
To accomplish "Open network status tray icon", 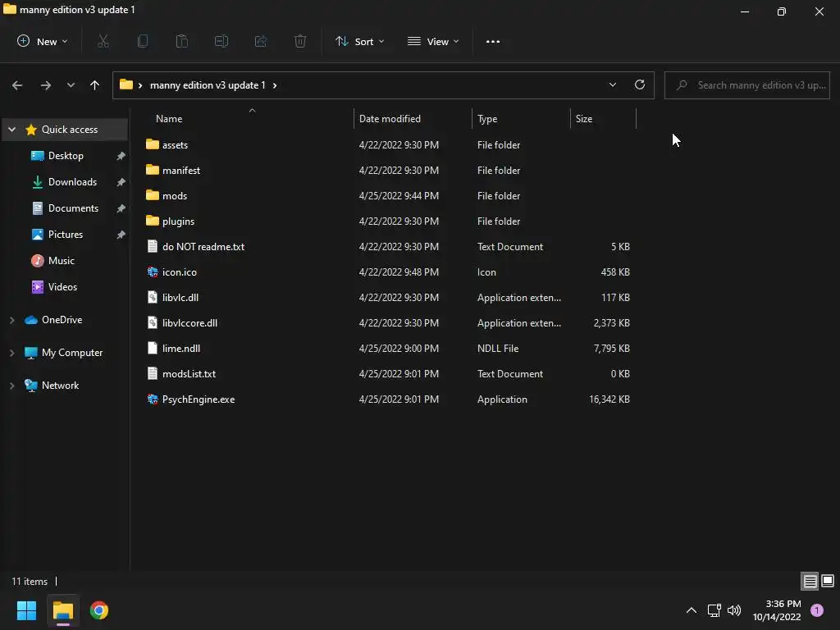I will (714, 610).
